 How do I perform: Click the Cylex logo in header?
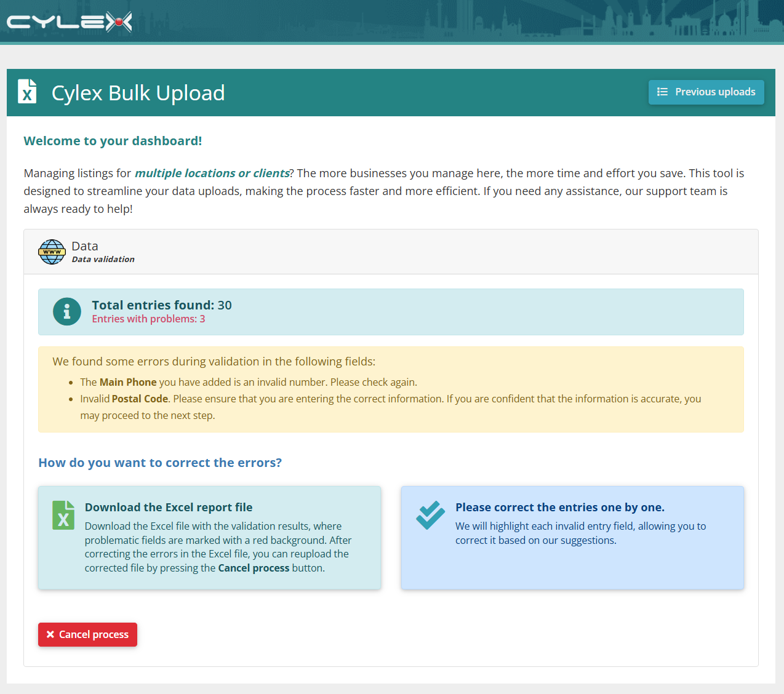pos(70,22)
